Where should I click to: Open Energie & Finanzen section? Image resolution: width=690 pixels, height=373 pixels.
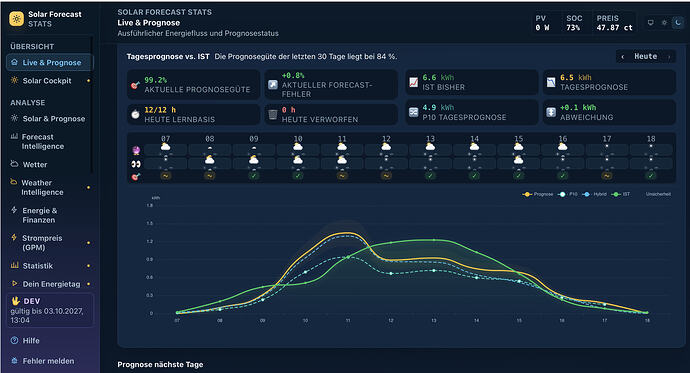(x=50, y=215)
